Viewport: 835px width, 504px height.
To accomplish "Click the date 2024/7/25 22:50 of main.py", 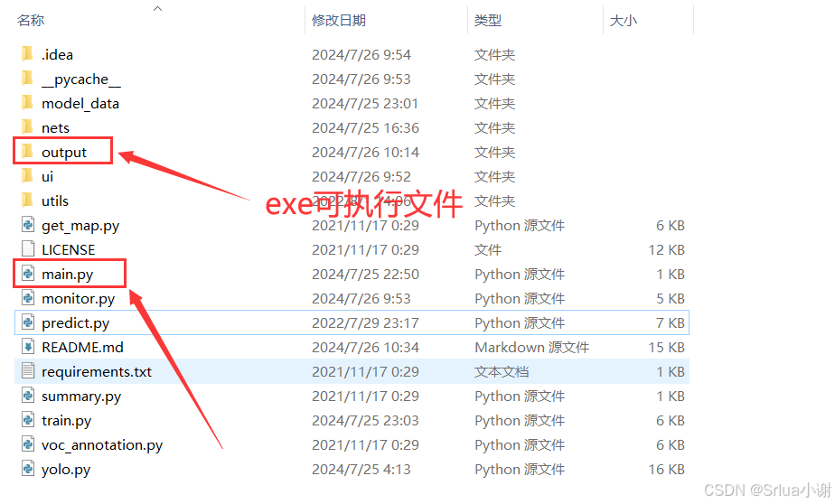I will [365, 274].
